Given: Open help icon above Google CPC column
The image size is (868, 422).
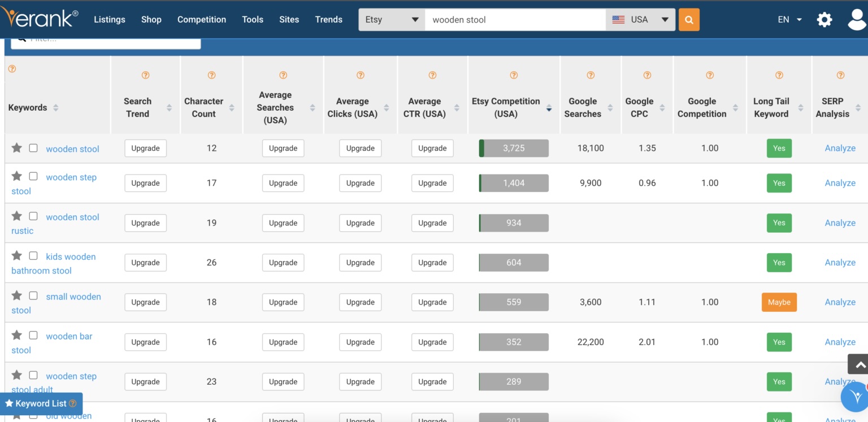Looking at the screenshot, I should tap(647, 75).
